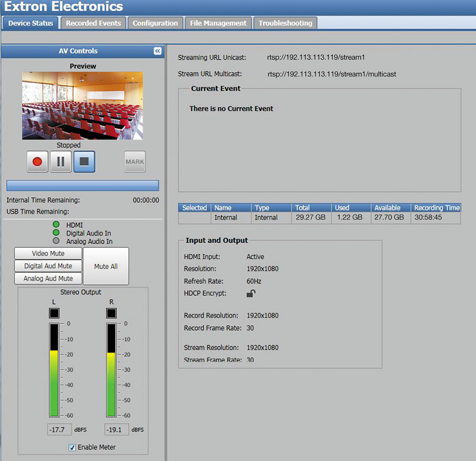Click the left channel clip indicator box
The height and width of the screenshot is (461, 476).
(x=54, y=313)
